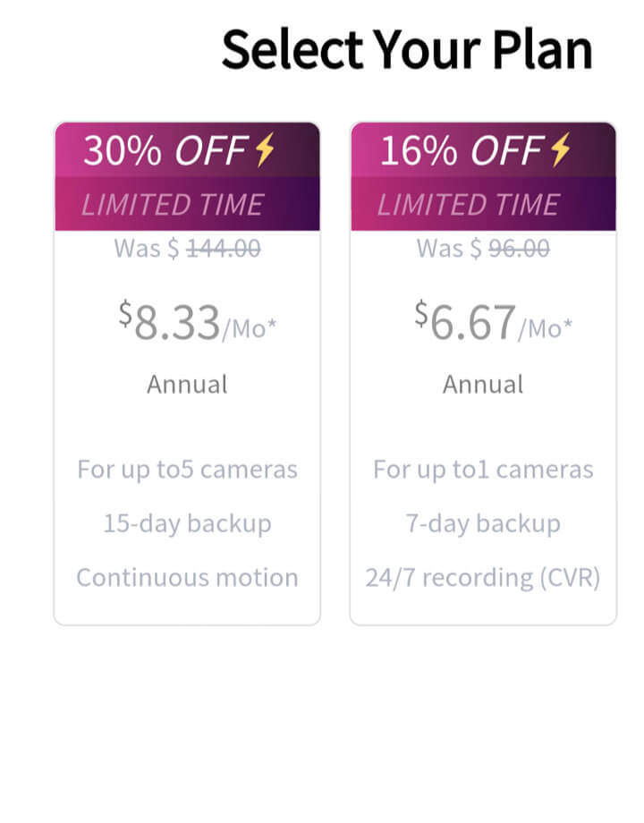Tap the 7-day backup feature text
Image resolution: width=644 pixels, height=823 pixels.
(x=483, y=523)
